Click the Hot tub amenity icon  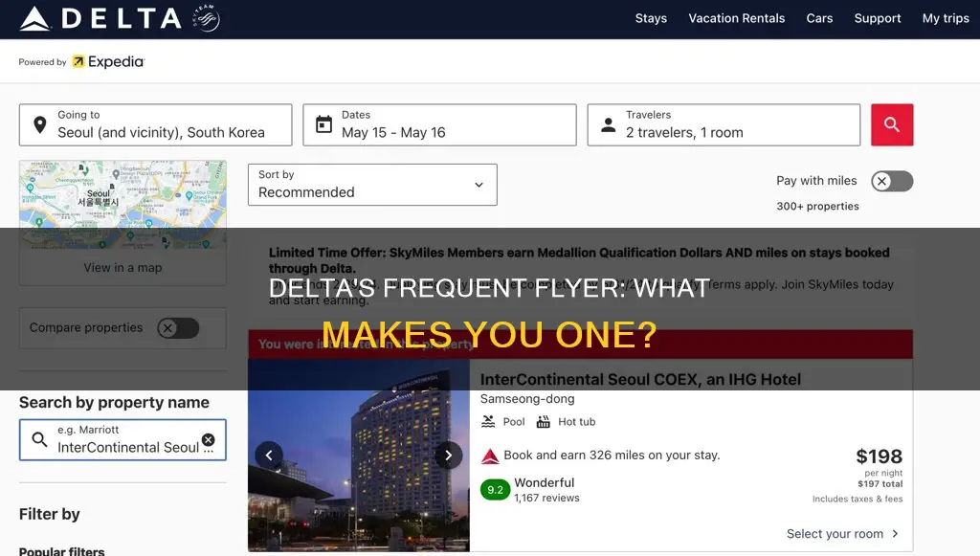coord(543,421)
